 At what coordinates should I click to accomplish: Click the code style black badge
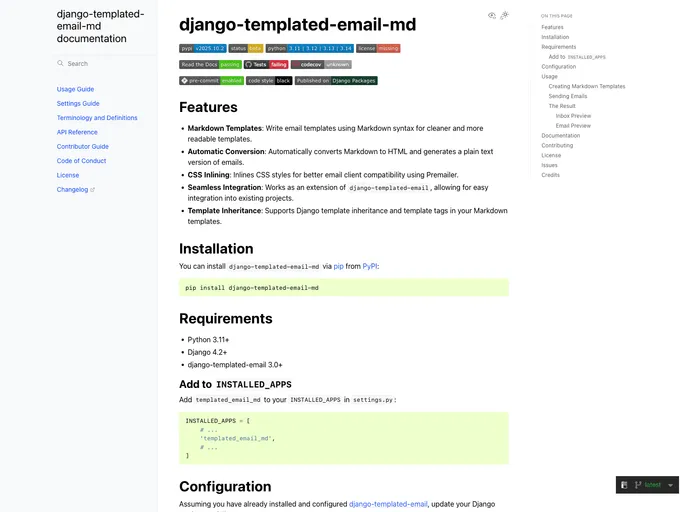coord(269,81)
